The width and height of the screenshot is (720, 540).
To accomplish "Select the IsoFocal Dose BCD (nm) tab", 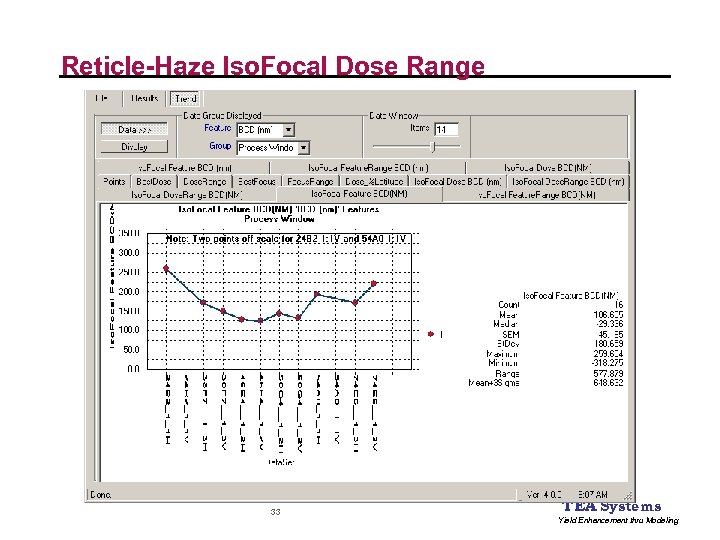I will point(458,181).
